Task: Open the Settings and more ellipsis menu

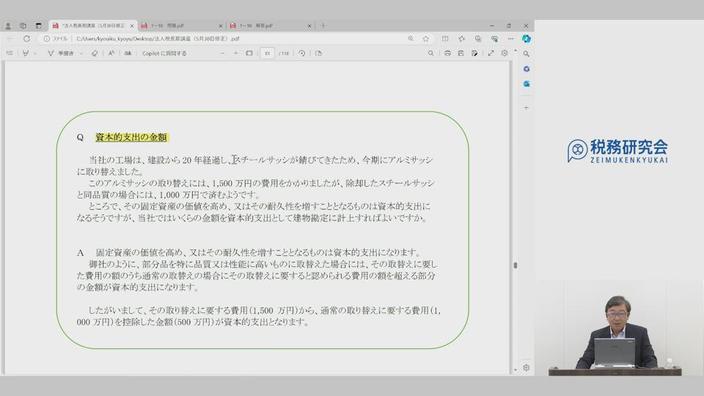Action: coord(510,39)
